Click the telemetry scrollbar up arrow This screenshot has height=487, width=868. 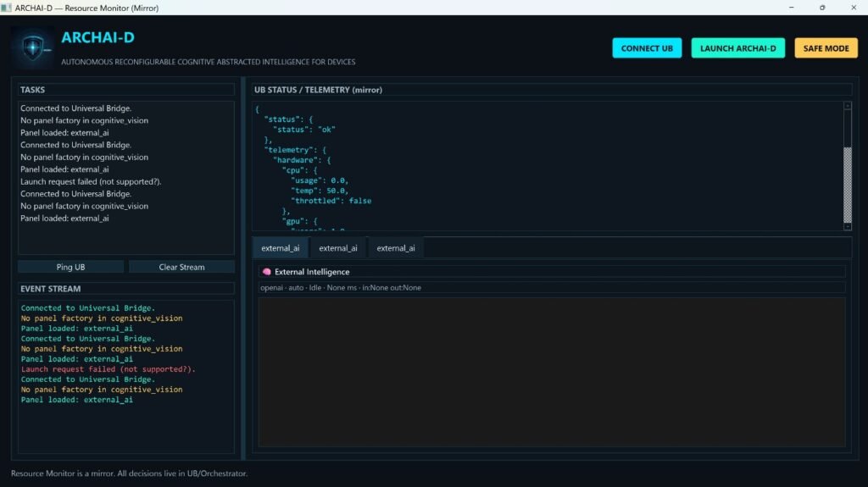847,106
